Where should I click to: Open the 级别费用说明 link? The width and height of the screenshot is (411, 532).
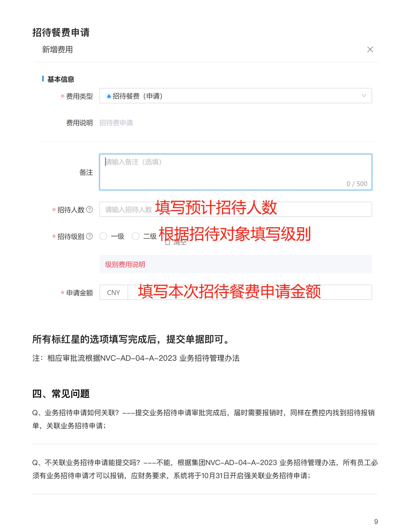click(125, 264)
